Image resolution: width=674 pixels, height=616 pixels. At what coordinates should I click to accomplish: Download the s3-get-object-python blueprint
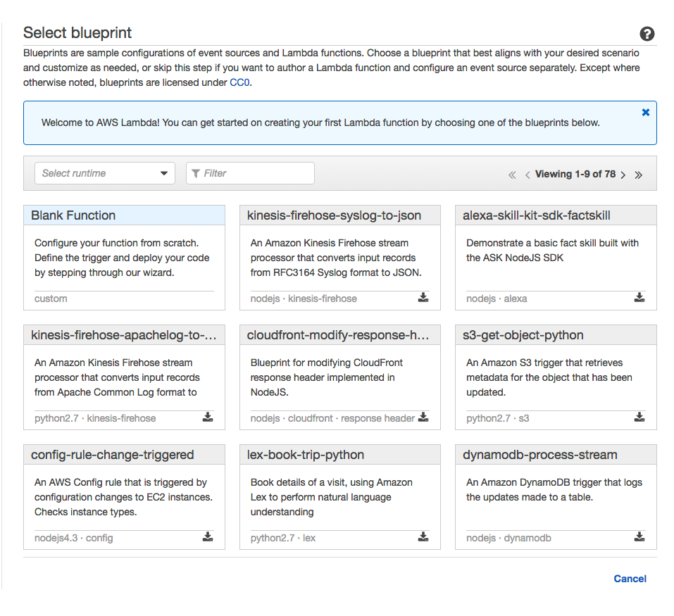pyautogui.click(x=639, y=417)
